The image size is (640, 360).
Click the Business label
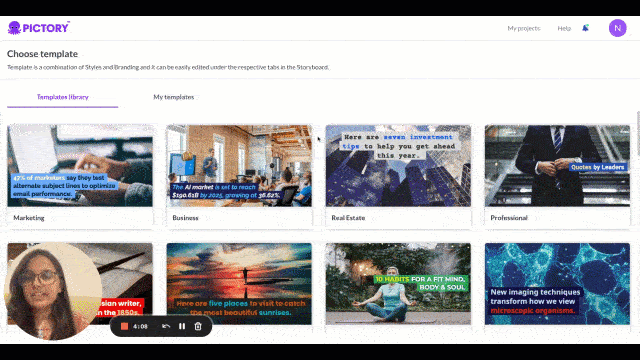[185, 218]
